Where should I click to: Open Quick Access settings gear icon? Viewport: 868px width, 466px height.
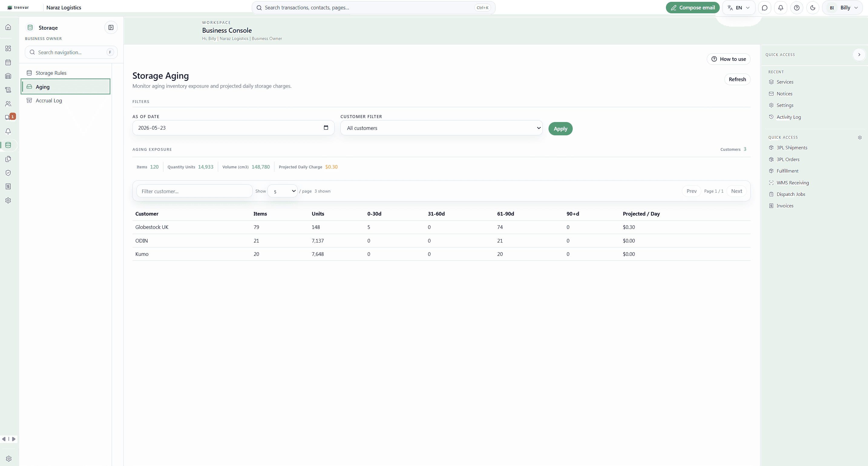tap(860, 137)
